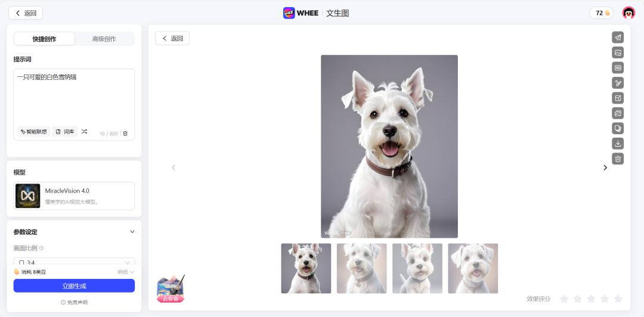Click the info icon next to 画面比例
The width and height of the screenshot is (644, 317).
(41, 248)
